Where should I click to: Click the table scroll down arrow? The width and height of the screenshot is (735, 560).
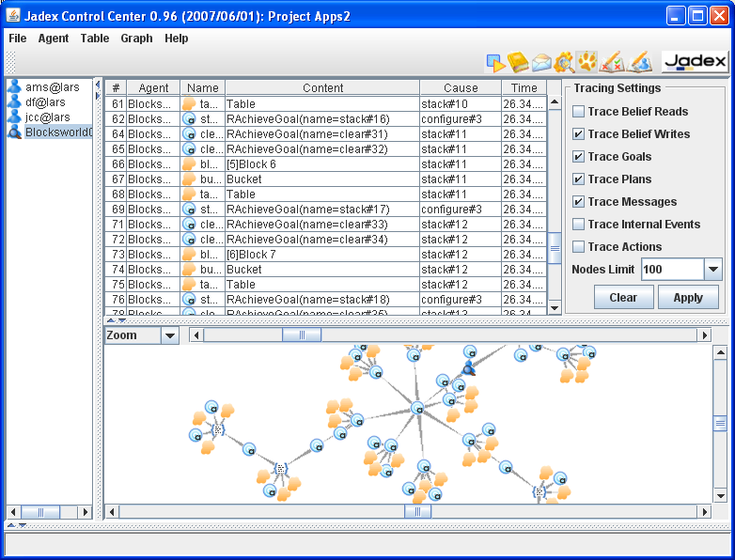555,308
